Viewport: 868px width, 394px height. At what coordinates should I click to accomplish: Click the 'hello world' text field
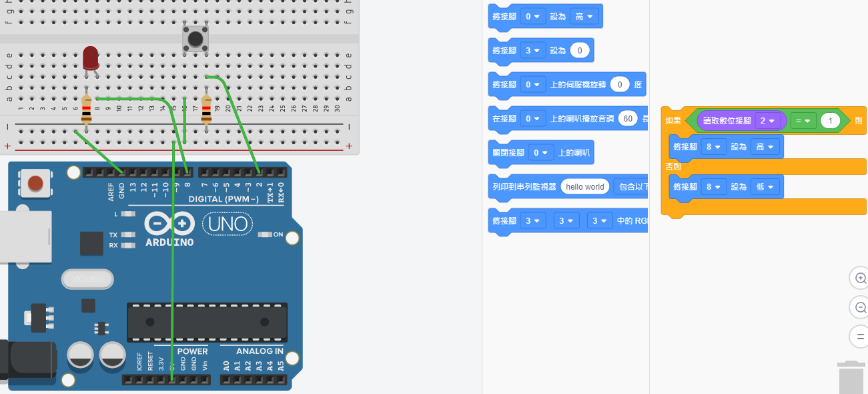coord(584,187)
